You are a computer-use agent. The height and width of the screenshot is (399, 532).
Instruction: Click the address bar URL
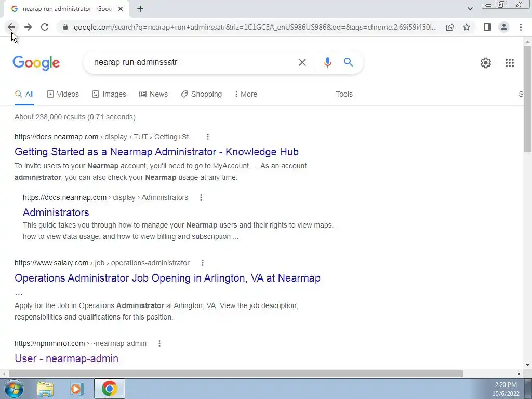[x=255, y=27]
